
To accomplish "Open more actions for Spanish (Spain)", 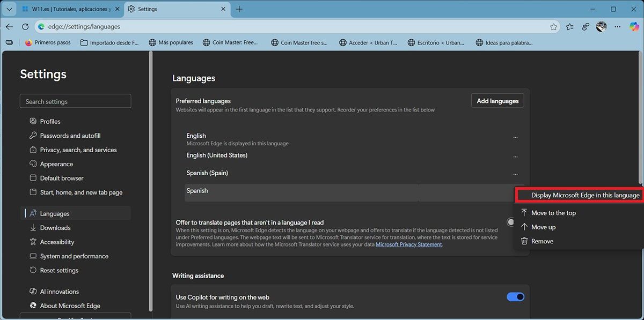I will tap(515, 174).
